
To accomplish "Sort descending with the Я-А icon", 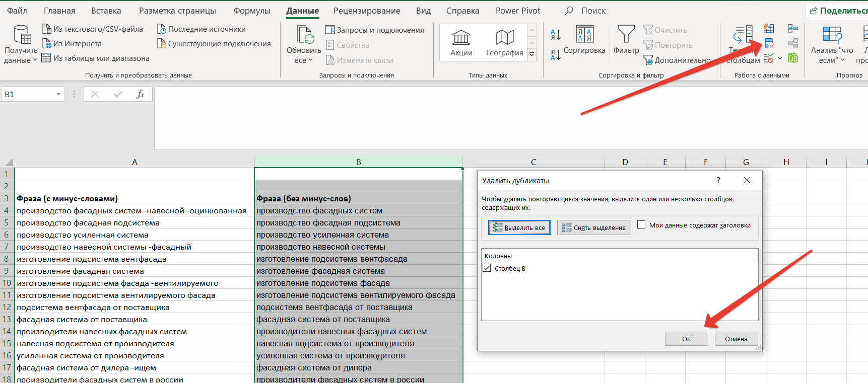I will coord(556,54).
